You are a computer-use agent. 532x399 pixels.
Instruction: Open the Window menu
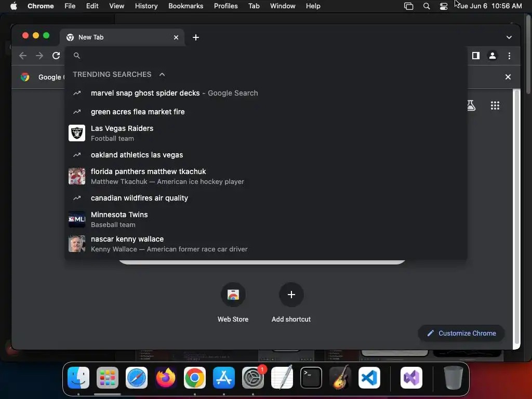(283, 6)
